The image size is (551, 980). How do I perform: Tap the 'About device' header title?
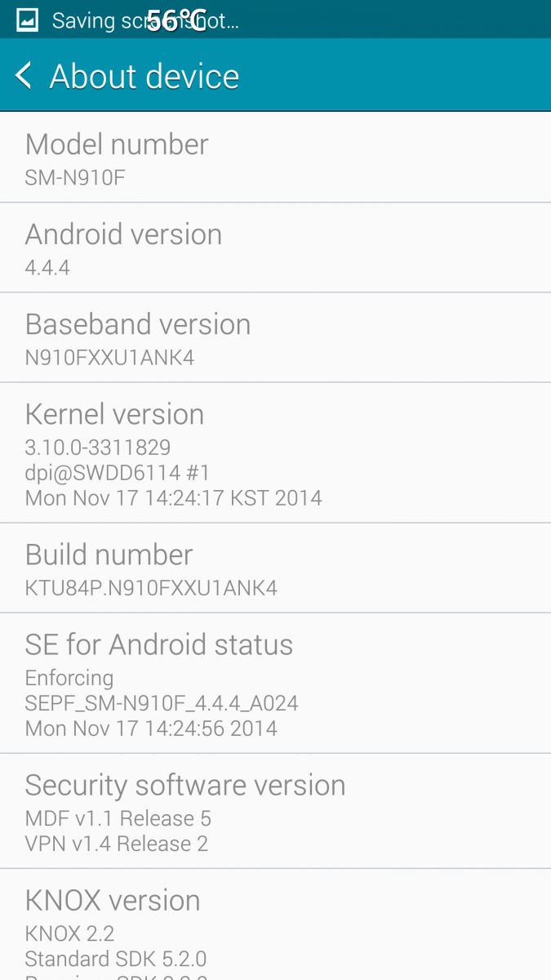[144, 76]
